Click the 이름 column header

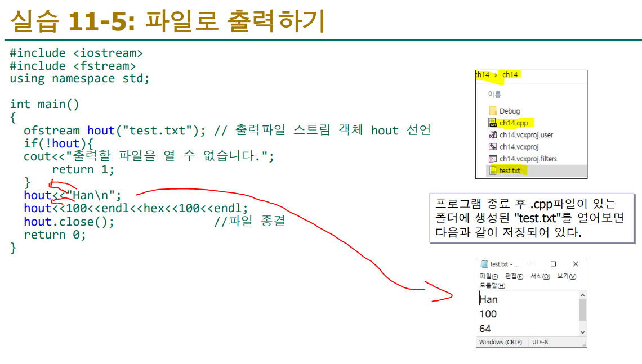click(x=494, y=94)
